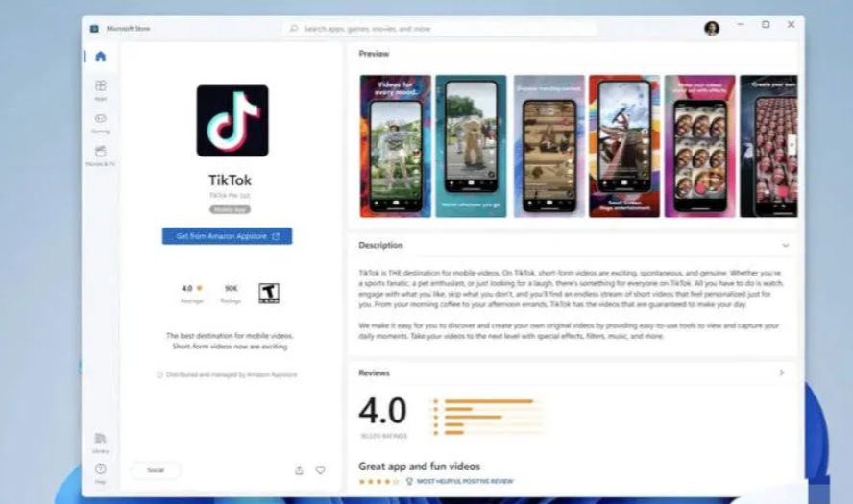853x504 pixels.
Task: Click the TikTok app logo
Action: pos(232,121)
